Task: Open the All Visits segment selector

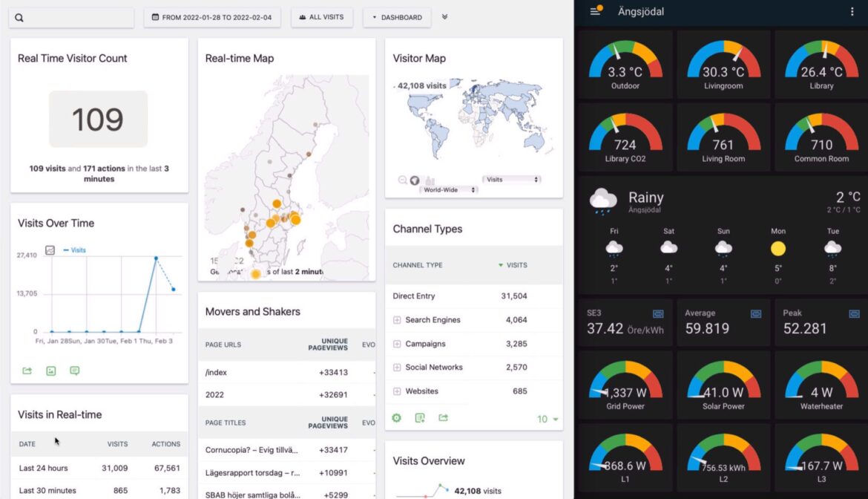Action: pos(321,17)
